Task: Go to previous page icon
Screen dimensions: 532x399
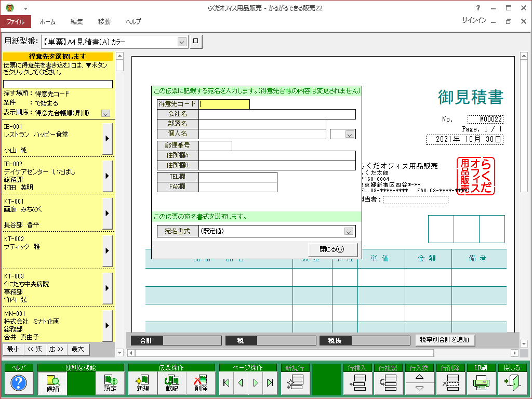Action: pyautogui.click(x=241, y=383)
